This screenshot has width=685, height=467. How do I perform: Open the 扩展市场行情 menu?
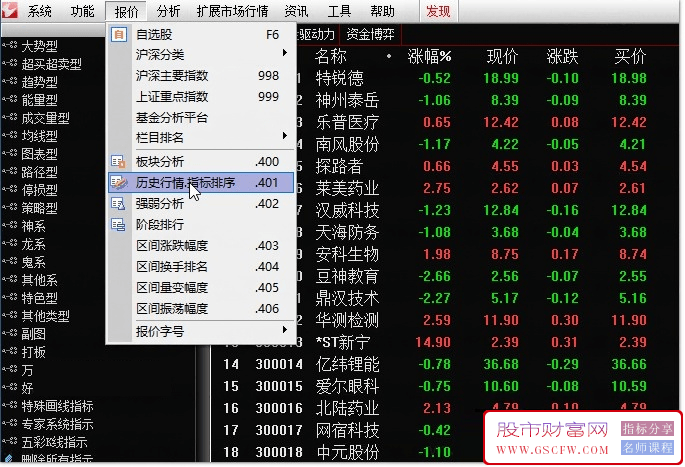point(232,11)
